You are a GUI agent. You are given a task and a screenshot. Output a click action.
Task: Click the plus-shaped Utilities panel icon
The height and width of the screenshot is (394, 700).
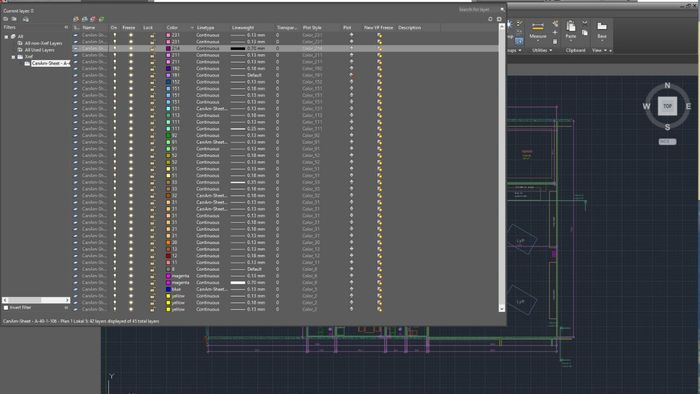555,33
